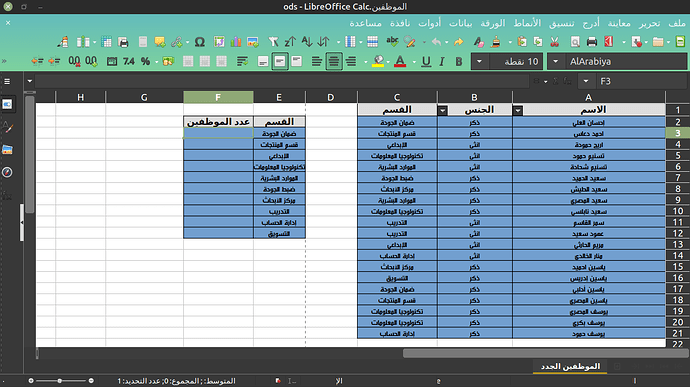Open filter dropdown on الجنس column

443,111
